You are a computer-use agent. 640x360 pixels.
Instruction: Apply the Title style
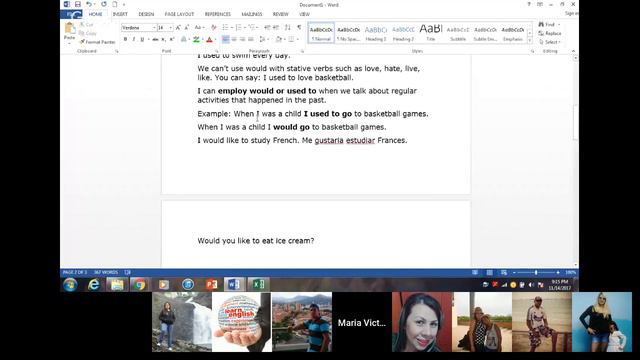point(431,33)
